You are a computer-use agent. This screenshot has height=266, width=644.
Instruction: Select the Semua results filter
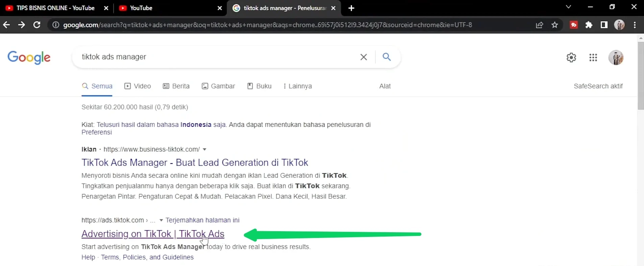[97, 86]
